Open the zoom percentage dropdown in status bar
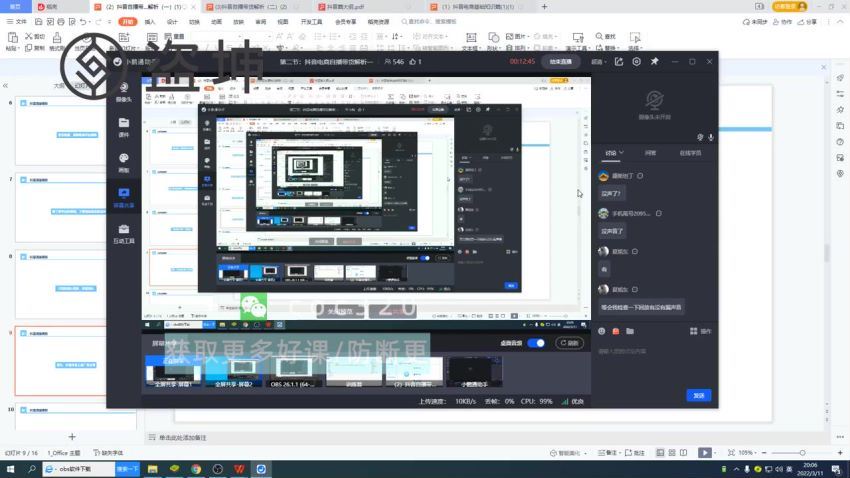 coord(749,453)
